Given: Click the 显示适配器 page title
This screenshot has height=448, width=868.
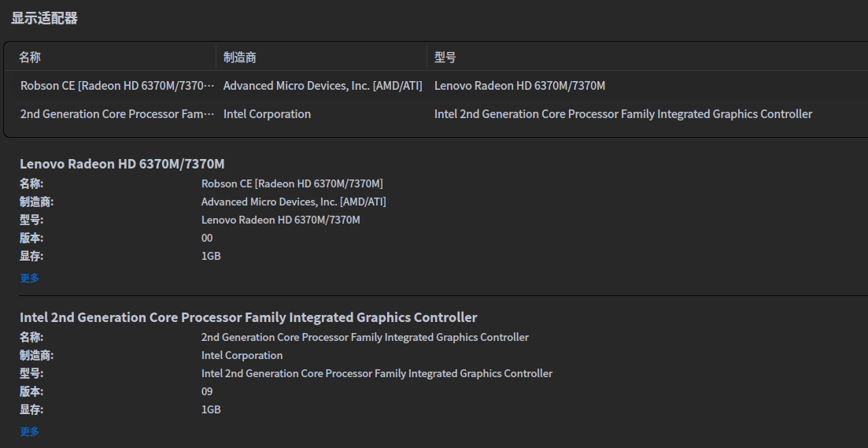Looking at the screenshot, I should point(44,18).
